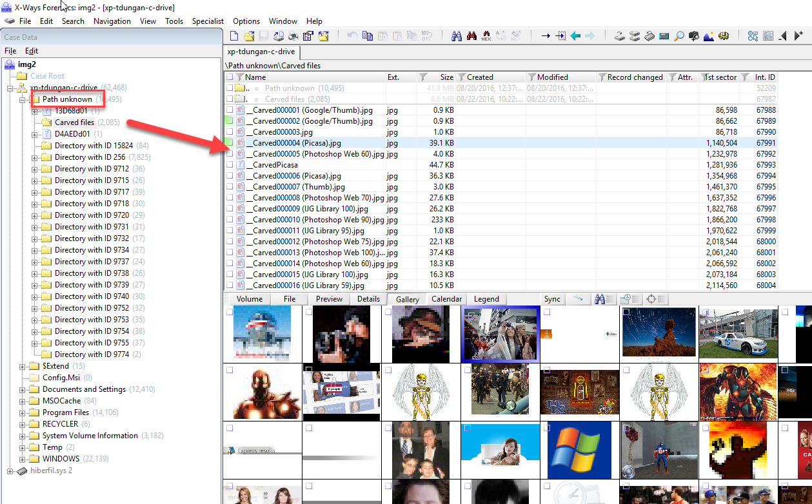Screen dimensions: 812x504
Task: Expand the Program Files folder
Action: 23,412
